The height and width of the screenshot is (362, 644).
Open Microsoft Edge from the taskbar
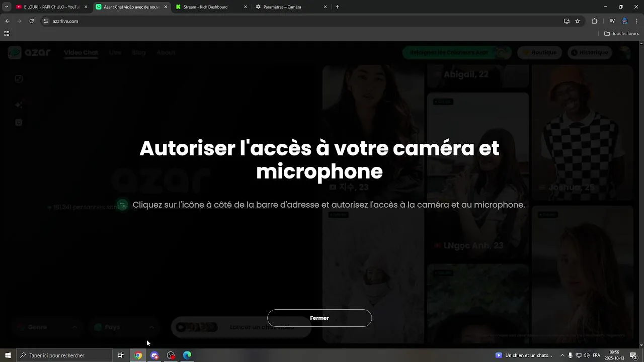187,355
